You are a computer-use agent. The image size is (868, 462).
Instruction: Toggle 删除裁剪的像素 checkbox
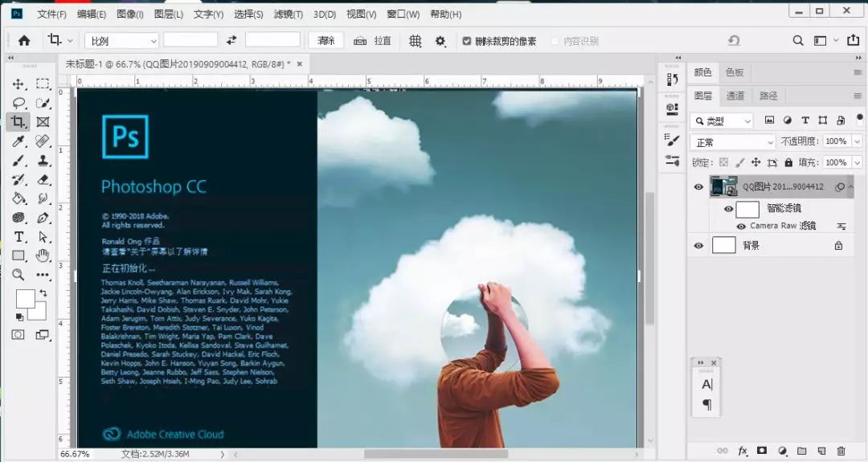[467, 41]
